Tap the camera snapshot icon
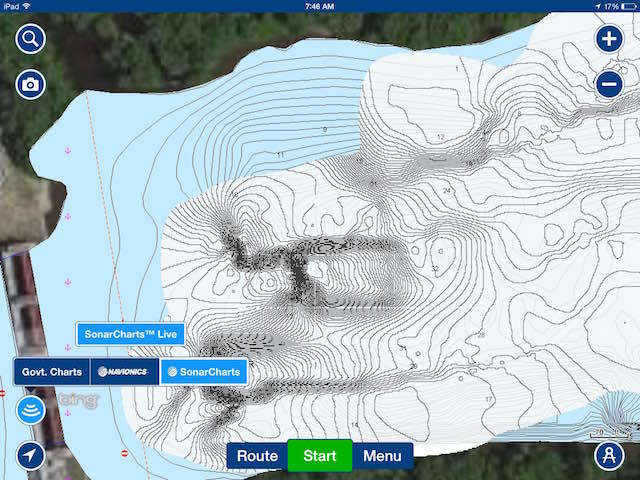Screen dimensions: 640x480 coord(31,84)
